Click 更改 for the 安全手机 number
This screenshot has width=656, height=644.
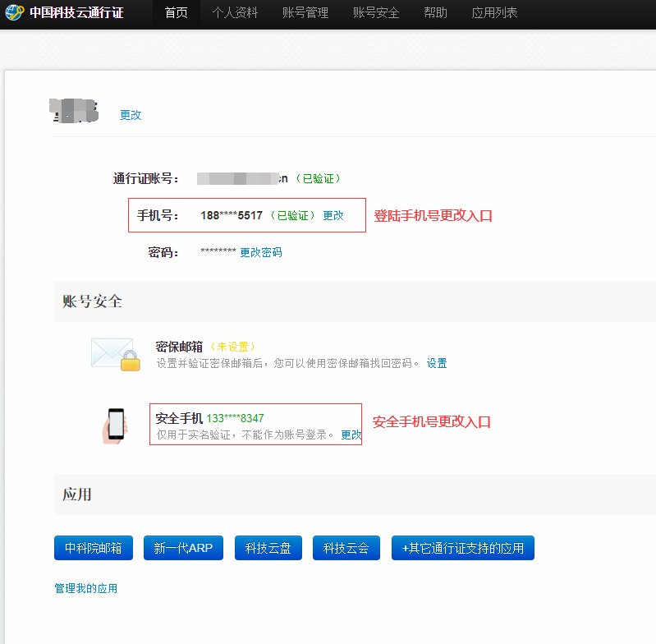tap(351, 435)
